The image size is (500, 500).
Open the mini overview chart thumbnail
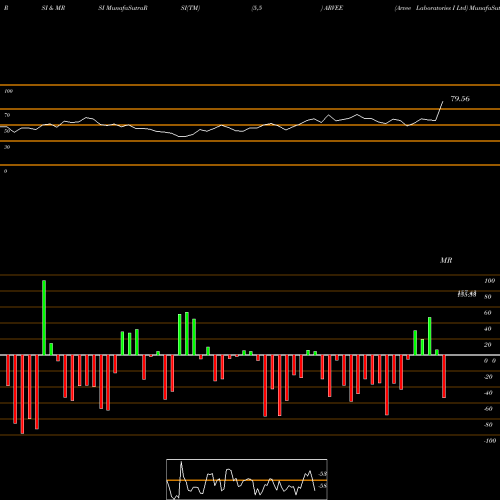pyautogui.click(x=247, y=479)
